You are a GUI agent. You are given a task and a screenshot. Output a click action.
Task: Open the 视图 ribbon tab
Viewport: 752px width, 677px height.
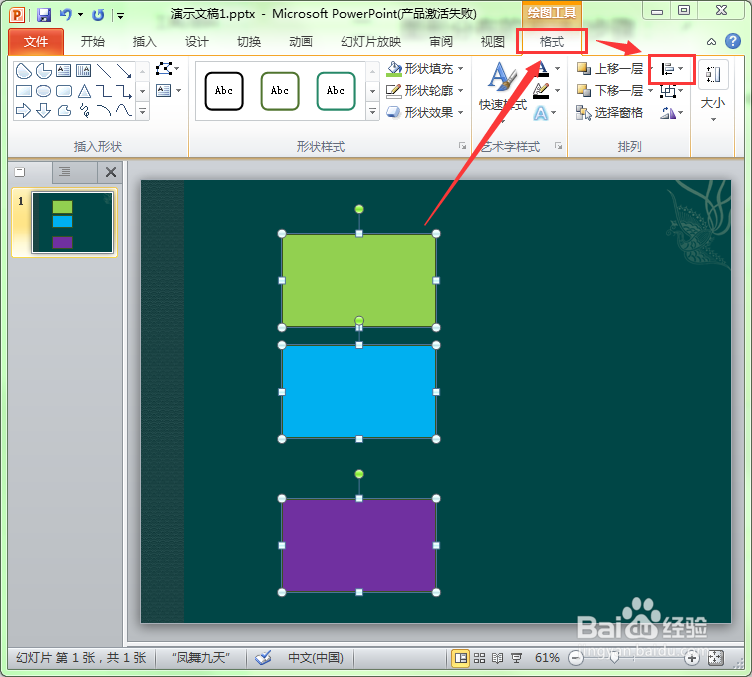coord(493,42)
